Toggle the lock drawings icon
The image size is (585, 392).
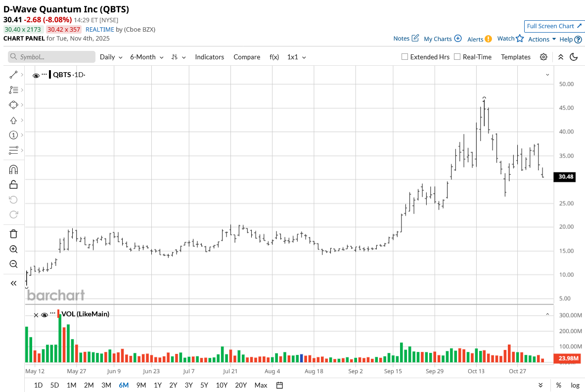click(13, 184)
